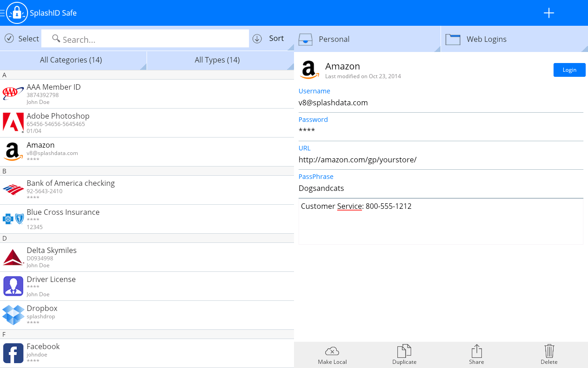Image resolution: width=588 pixels, height=368 pixels.
Task: Click the SplashID Safe lock logo
Action: coord(17,13)
